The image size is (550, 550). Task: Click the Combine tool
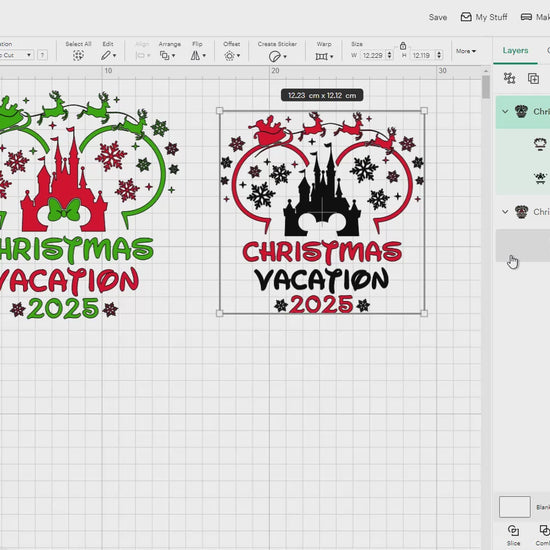point(544,535)
